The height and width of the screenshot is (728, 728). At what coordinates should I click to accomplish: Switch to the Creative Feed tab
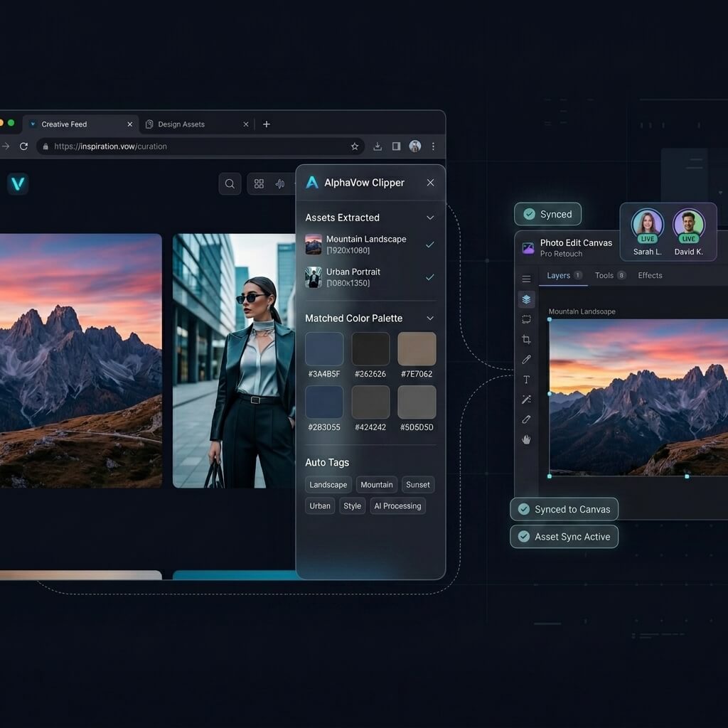[x=80, y=124]
